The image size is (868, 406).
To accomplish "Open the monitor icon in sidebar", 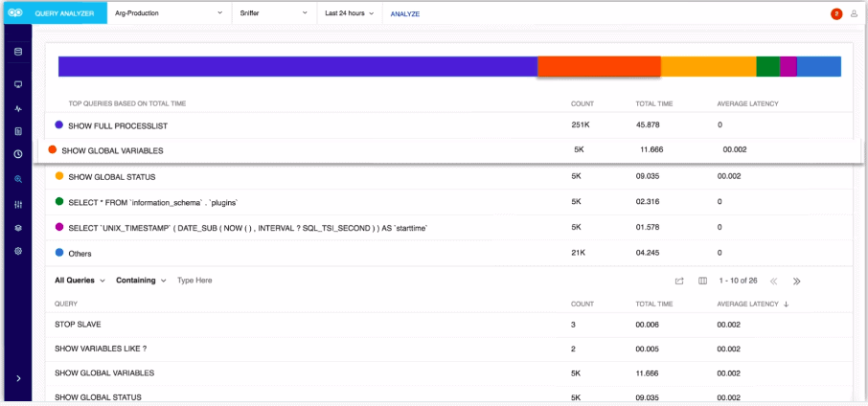I will [x=18, y=85].
